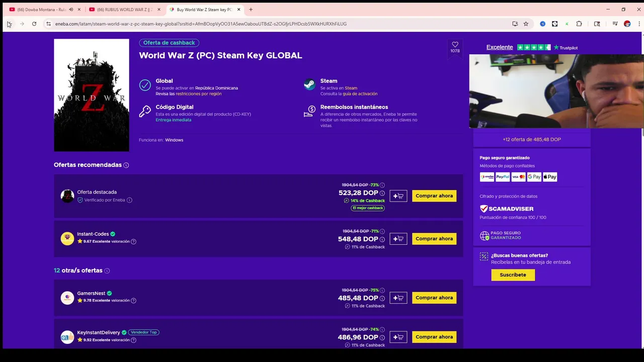644x362 pixels.
Task: Switch to Dowba Montana YouTube tab
Action: point(41,10)
